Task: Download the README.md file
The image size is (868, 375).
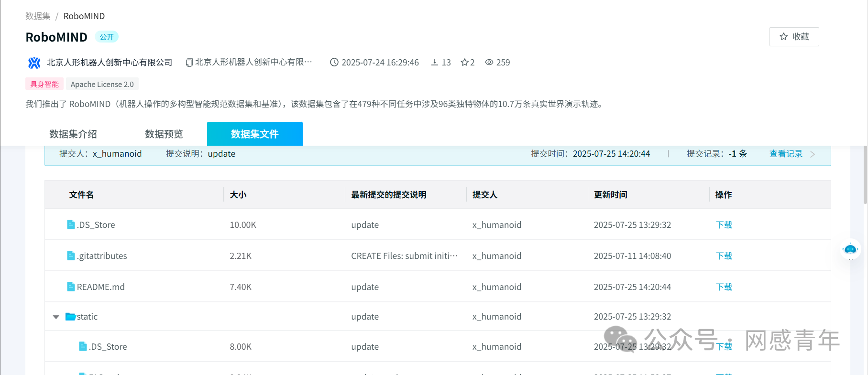Action: (x=724, y=287)
